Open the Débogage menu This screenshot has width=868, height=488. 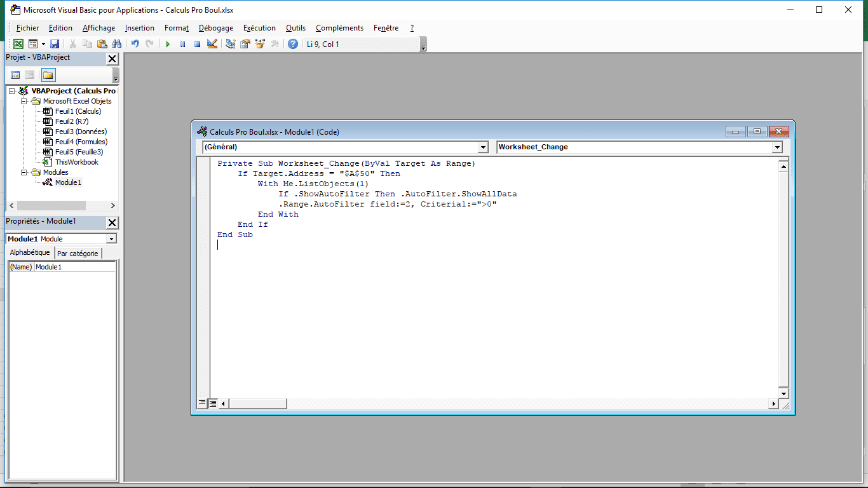(x=215, y=28)
